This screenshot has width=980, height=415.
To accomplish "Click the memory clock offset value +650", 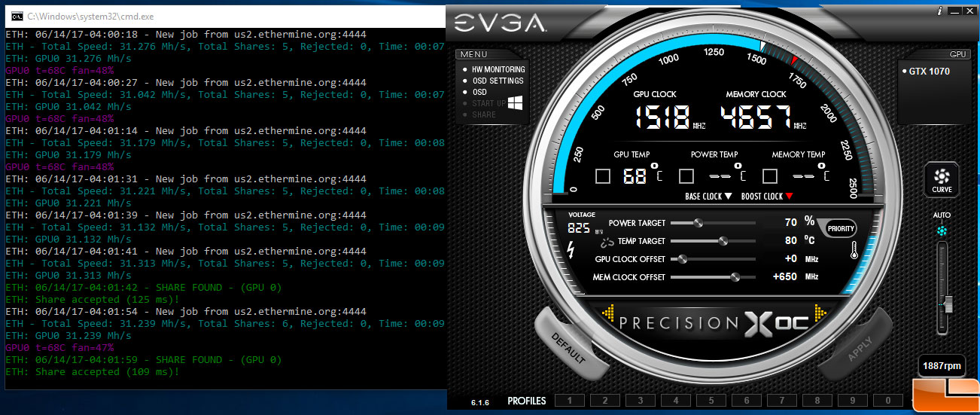I will [x=785, y=277].
